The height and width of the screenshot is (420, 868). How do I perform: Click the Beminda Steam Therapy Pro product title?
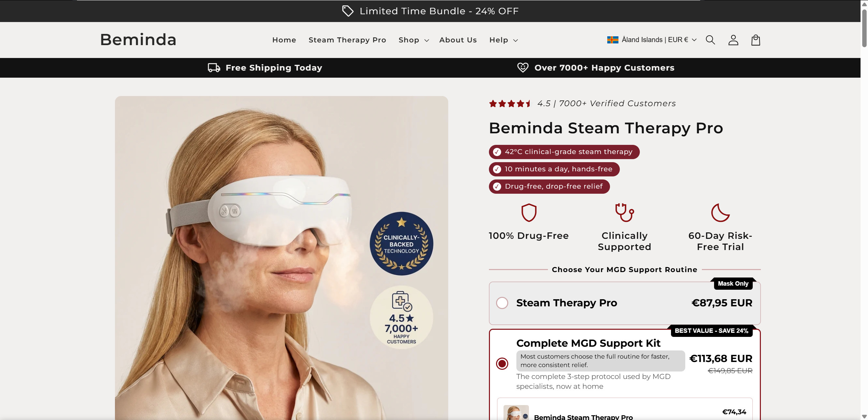(606, 128)
